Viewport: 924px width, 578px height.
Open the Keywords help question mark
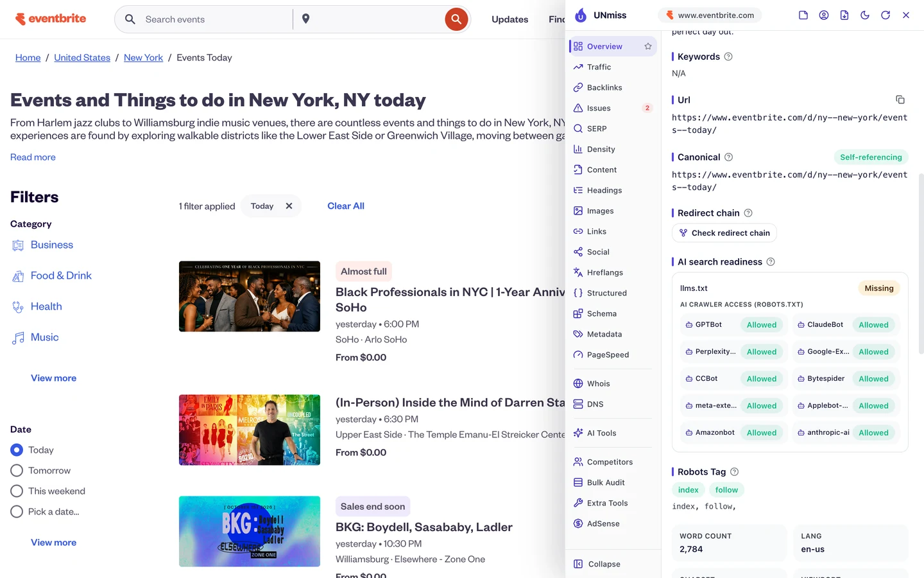[728, 57]
